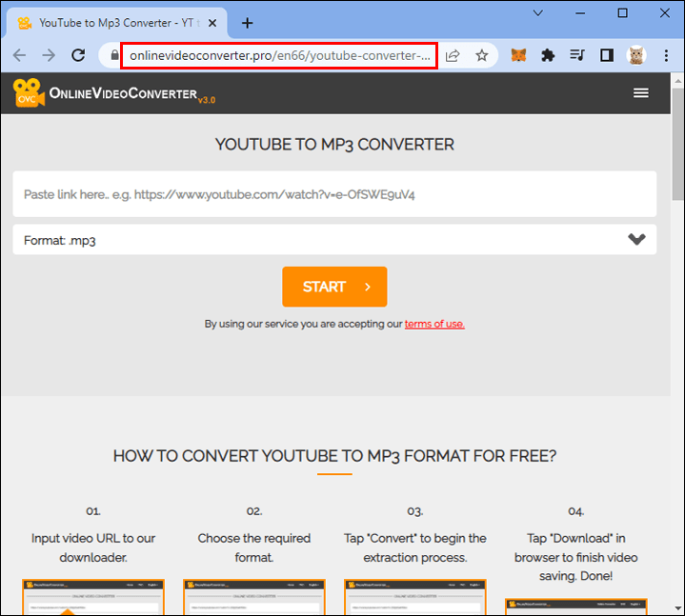This screenshot has height=616, width=685.
Task: Click the browser forward arrow
Action: click(x=49, y=55)
